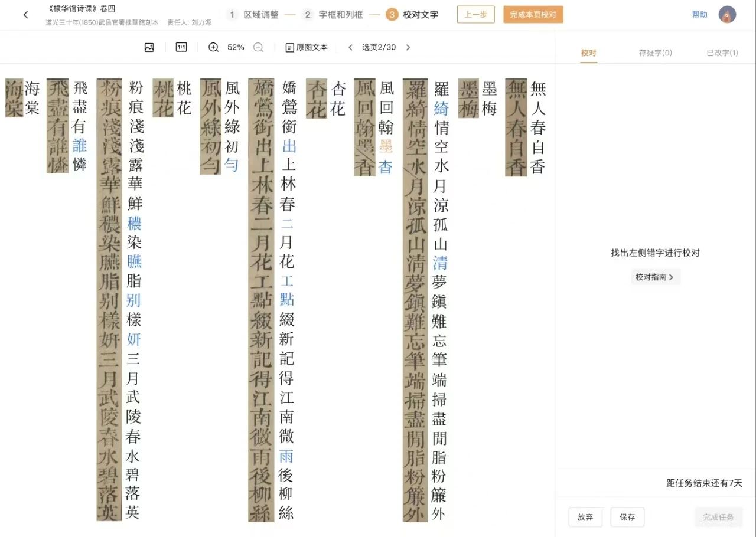Reset zoom with the 1:1 icon
Image resolution: width=756 pixels, height=537 pixels.
click(181, 47)
